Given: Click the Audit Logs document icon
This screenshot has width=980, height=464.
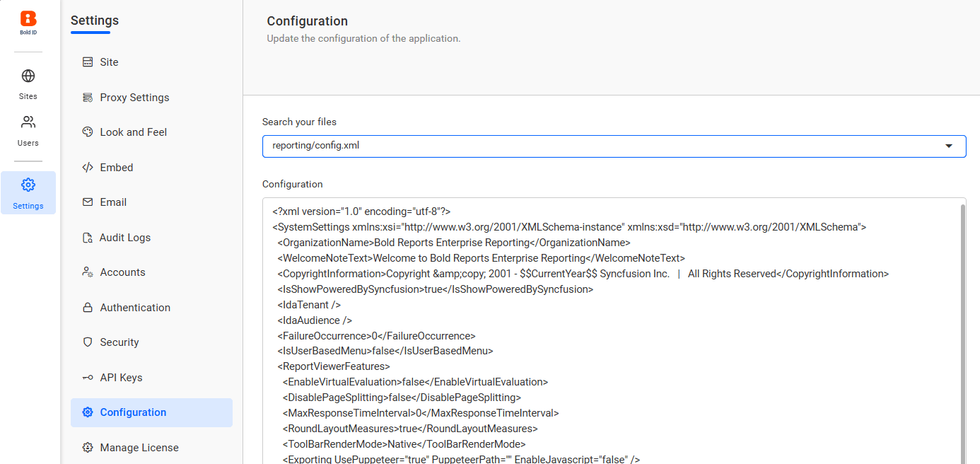Looking at the screenshot, I should (x=88, y=238).
